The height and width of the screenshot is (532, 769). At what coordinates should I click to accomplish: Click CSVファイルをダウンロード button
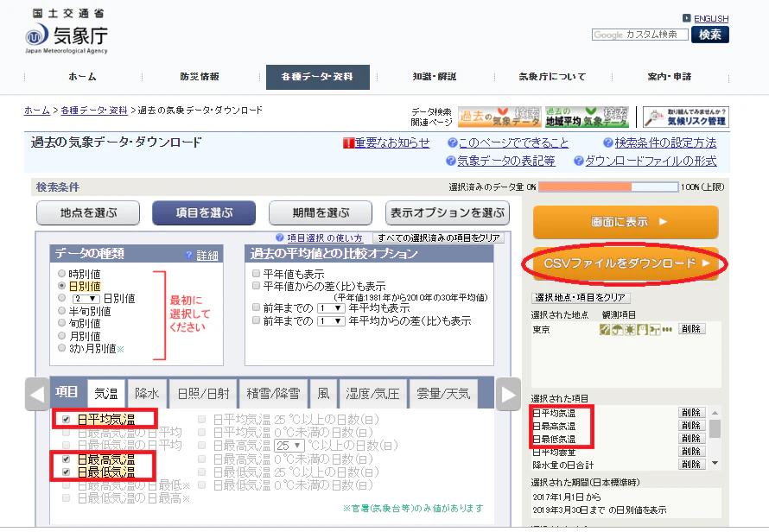click(x=626, y=263)
